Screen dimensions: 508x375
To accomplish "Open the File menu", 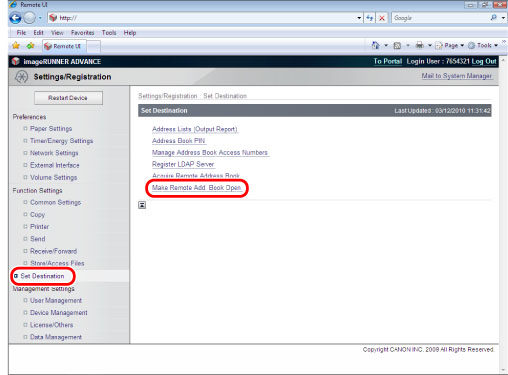I will (21, 33).
